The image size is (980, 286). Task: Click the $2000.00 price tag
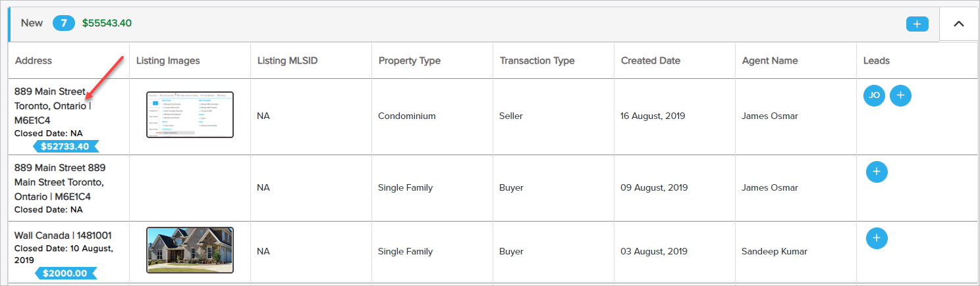[65, 273]
